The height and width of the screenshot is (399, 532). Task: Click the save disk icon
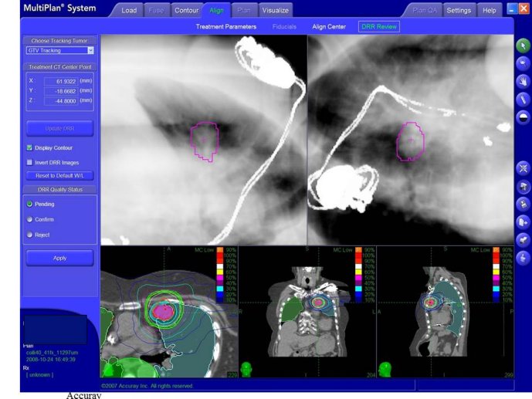[523, 204]
